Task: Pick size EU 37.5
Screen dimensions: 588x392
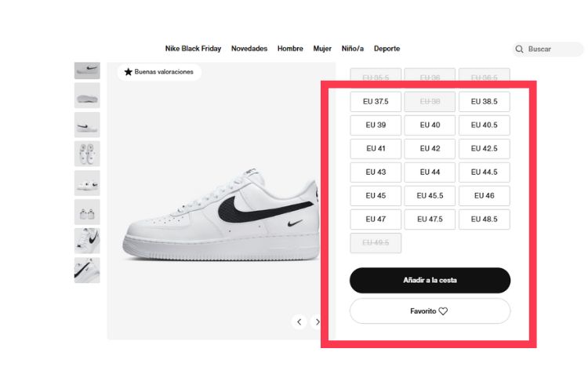Action: [376, 102]
